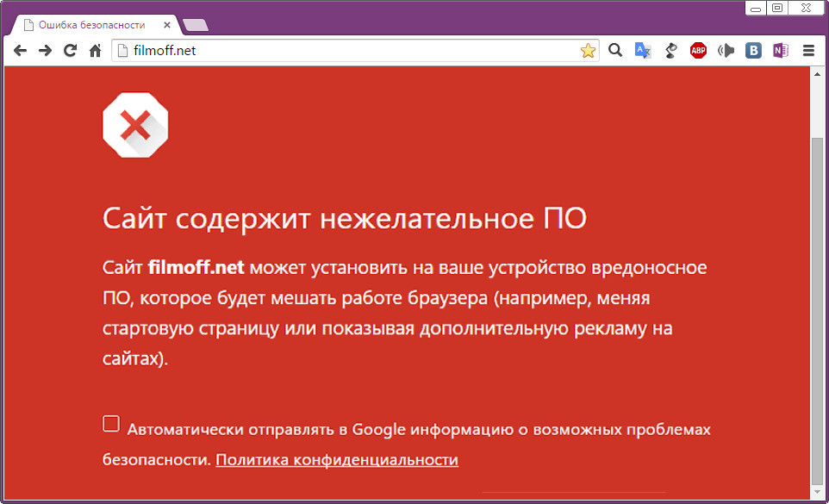Maximize the browser window

click(x=777, y=8)
